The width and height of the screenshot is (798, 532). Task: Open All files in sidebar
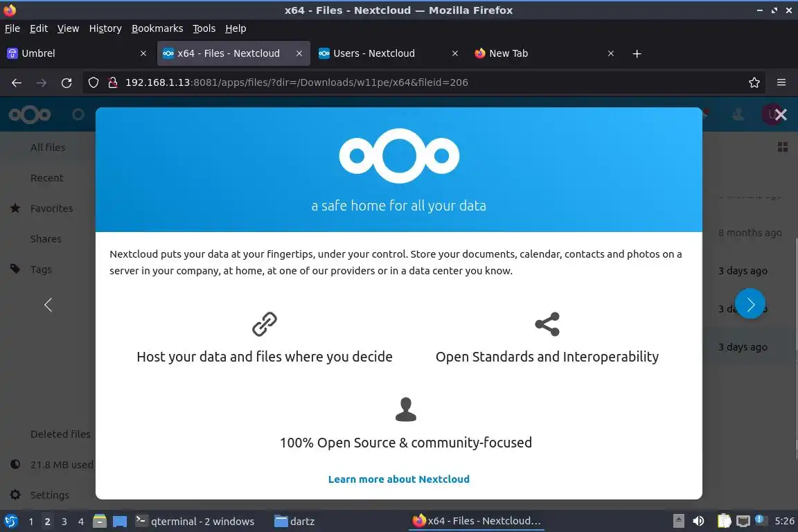[x=48, y=147]
